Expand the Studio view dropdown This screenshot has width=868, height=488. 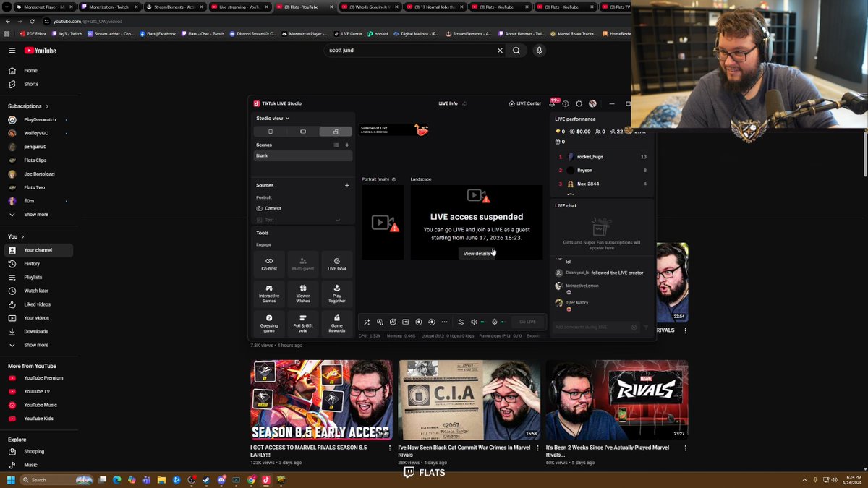coord(273,118)
